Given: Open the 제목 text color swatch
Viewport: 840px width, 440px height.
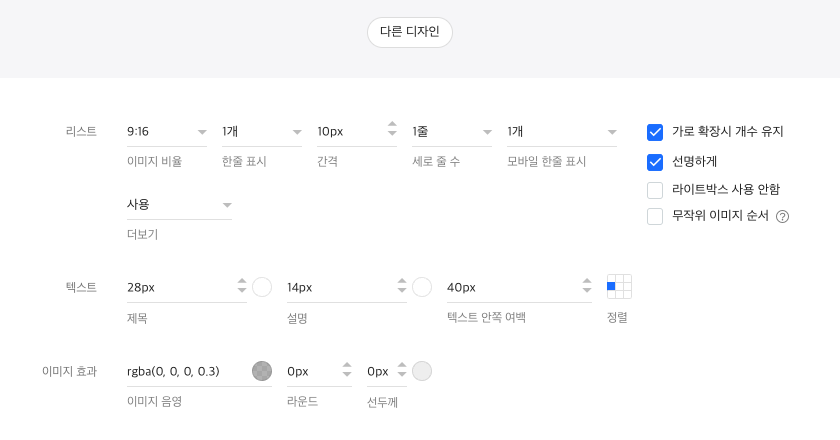Looking at the screenshot, I should (x=262, y=287).
